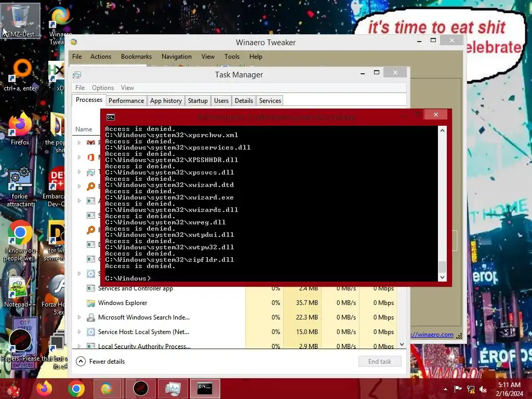The image size is (532, 399).
Task: Switch to Task Manager via taskbar
Action: [172, 389]
